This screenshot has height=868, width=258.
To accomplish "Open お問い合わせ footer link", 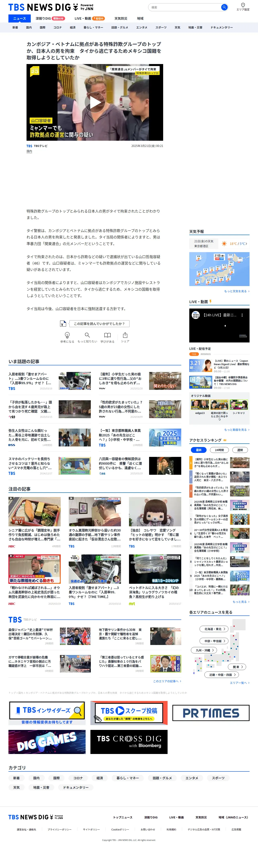I will (148, 830).
